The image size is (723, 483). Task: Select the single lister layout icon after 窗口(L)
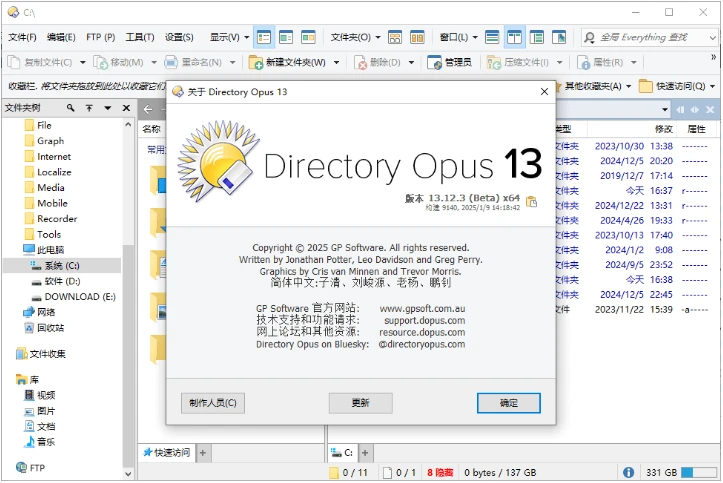coord(492,37)
